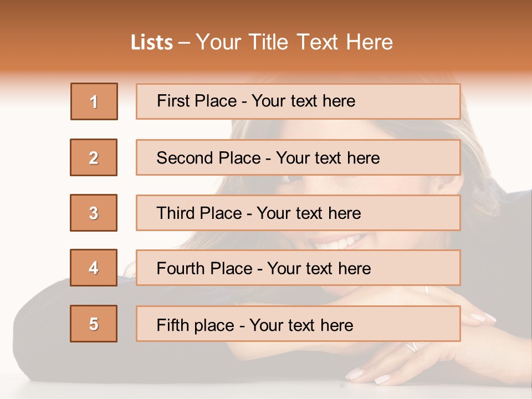The width and height of the screenshot is (532, 399).
Task: Click the number 1 box
Action: tap(94, 101)
